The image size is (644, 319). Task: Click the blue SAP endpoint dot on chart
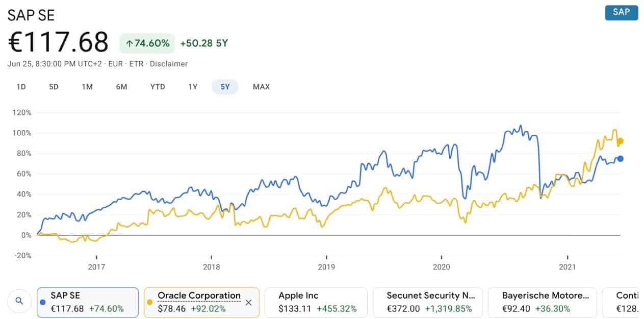coord(621,159)
